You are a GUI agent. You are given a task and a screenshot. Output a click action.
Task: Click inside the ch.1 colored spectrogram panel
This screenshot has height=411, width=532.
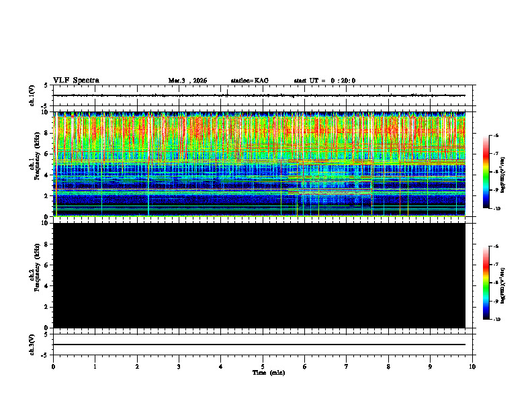tap(259, 164)
